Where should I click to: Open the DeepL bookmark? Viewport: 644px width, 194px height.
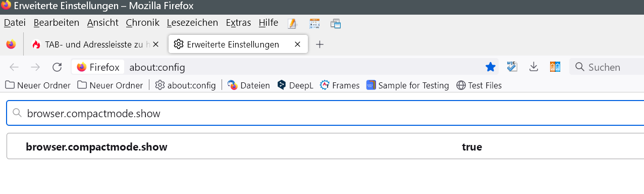[295, 85]
